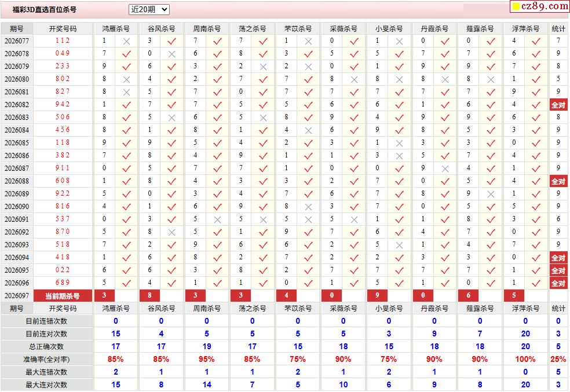Click the check mark for 浮萍杀号 in row 2026082
Image resolution: width=570 pixels, height=392 pixels.
pyautogui.click(x=536, y=105)
